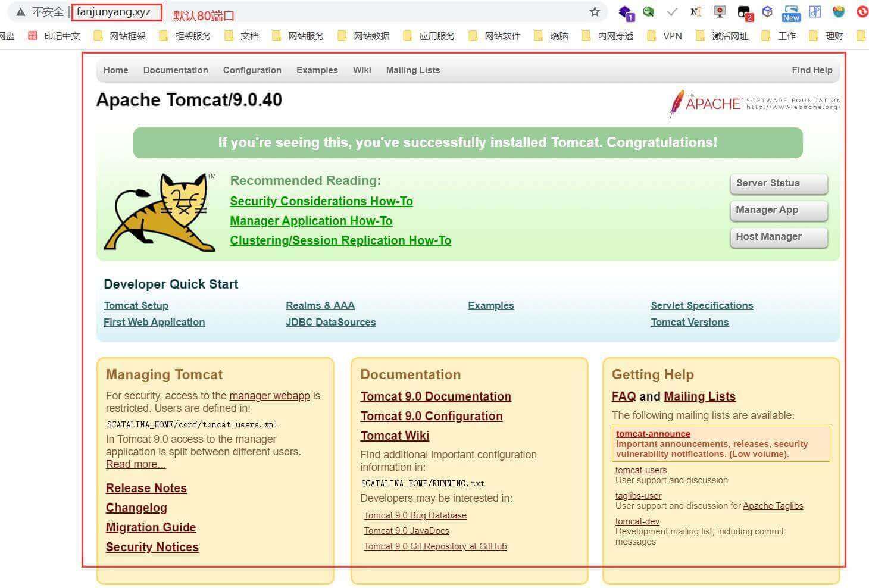Open the green magnifier extension icon

click(649, 11)
